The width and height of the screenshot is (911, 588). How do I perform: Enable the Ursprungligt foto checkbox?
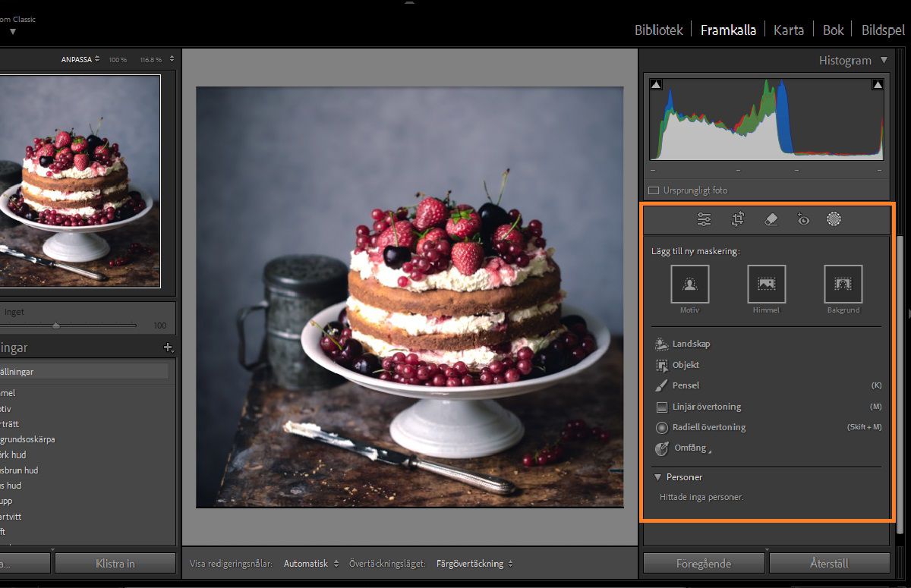(654, 190)
